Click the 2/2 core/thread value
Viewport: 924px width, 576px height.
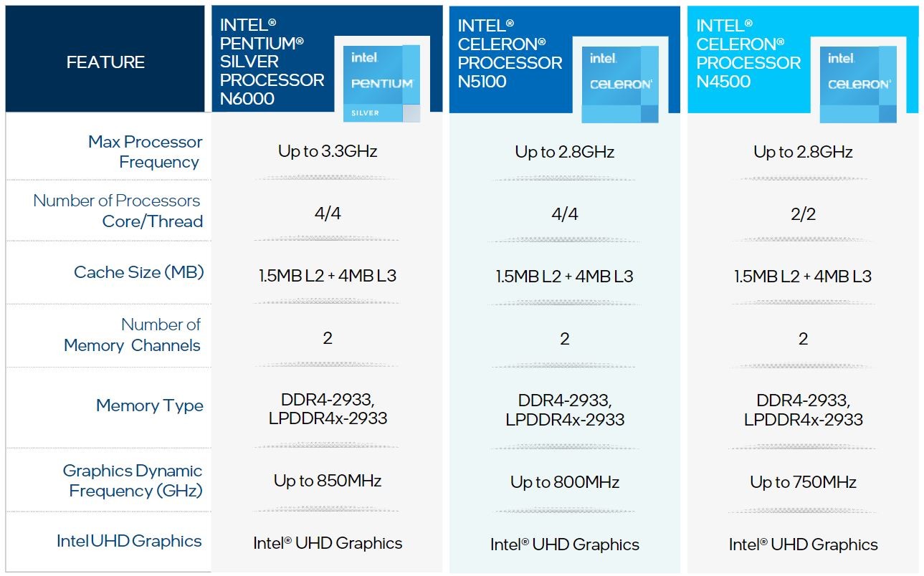(x=803, y=213)
